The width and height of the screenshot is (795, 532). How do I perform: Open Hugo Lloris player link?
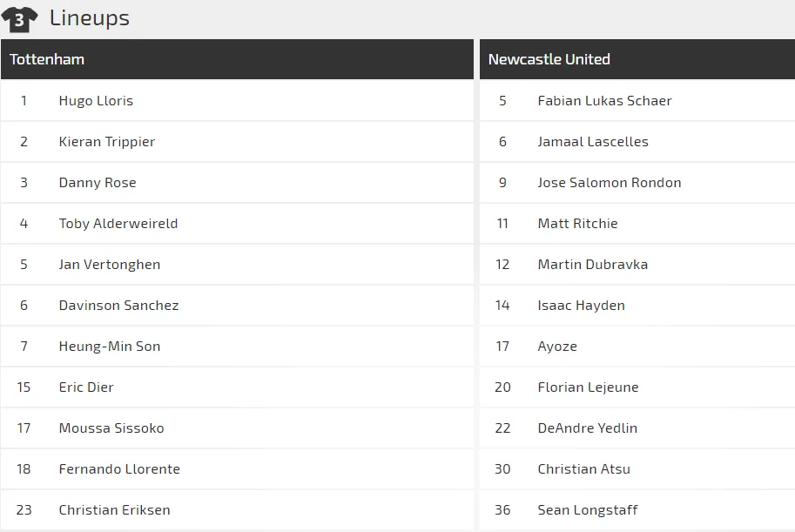click(96, 101)
